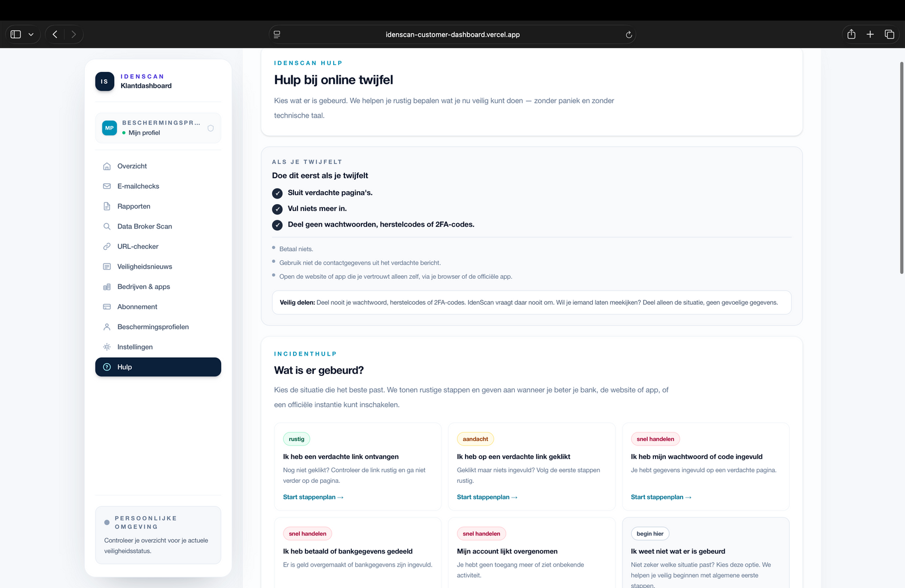Click the "Doe dit eerst als je twijfelt" heading

320,176
